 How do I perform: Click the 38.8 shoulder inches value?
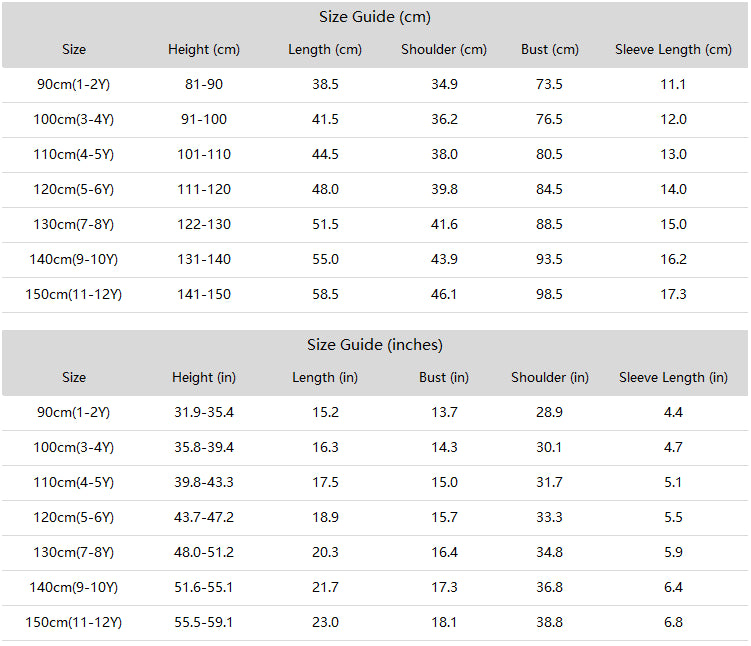[x=549, y=622]
